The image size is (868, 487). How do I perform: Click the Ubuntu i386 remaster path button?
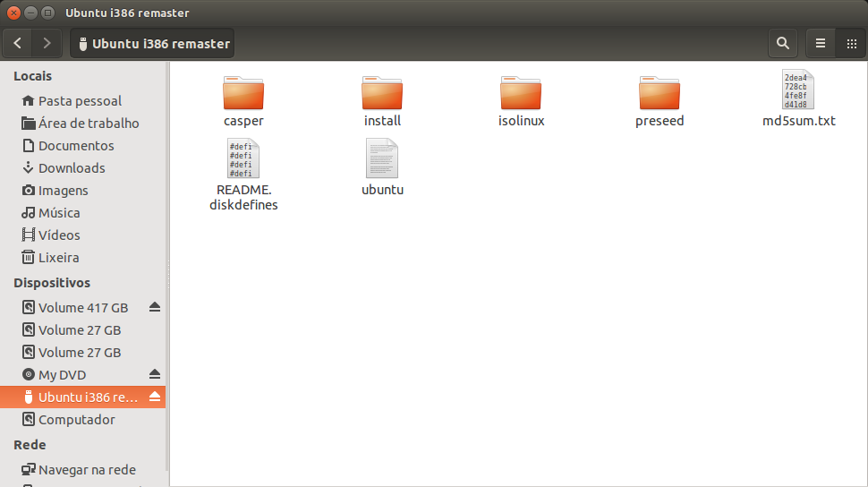coord(152,43)
